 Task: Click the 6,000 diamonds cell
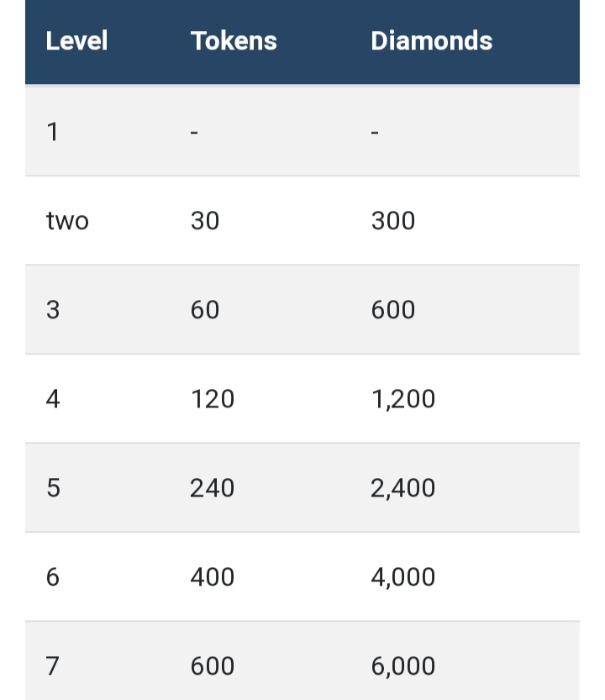pyautogui.click(x=403, y=666)
